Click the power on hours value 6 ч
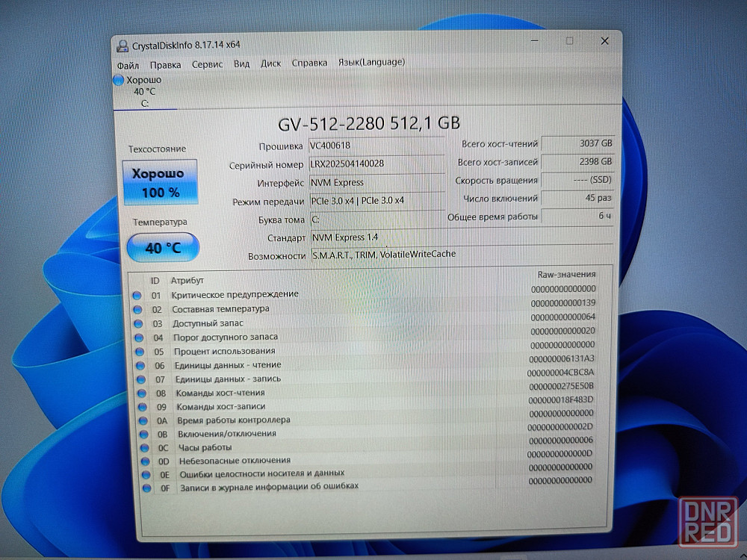 [577, 217]
